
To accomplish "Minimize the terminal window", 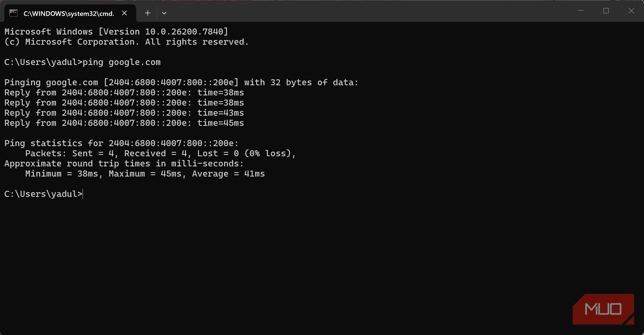I will coord(581,11).
